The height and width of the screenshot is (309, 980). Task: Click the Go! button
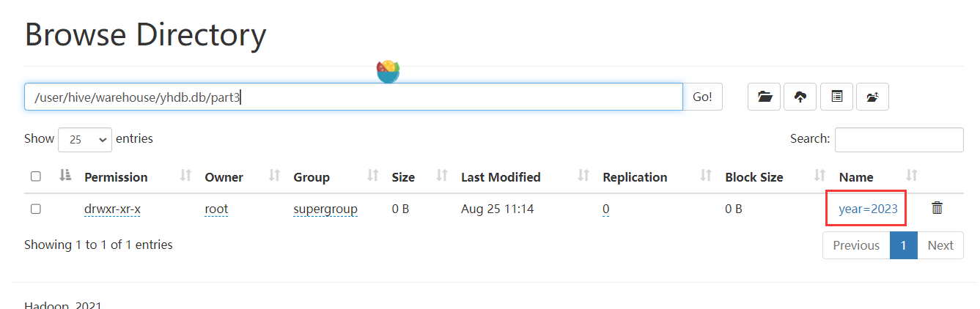(x=702, y=97)
